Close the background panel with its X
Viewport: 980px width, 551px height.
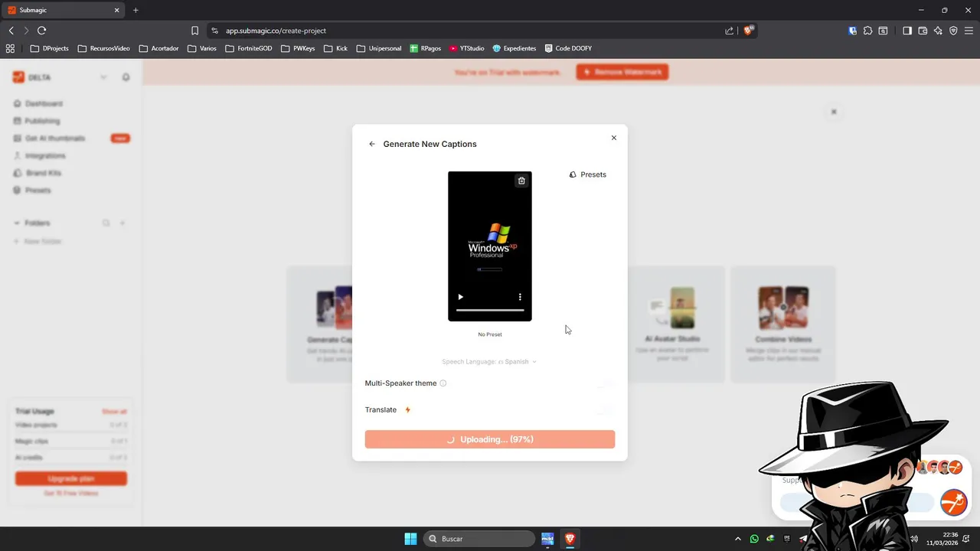pyautogui.click(x=834, y=112)
